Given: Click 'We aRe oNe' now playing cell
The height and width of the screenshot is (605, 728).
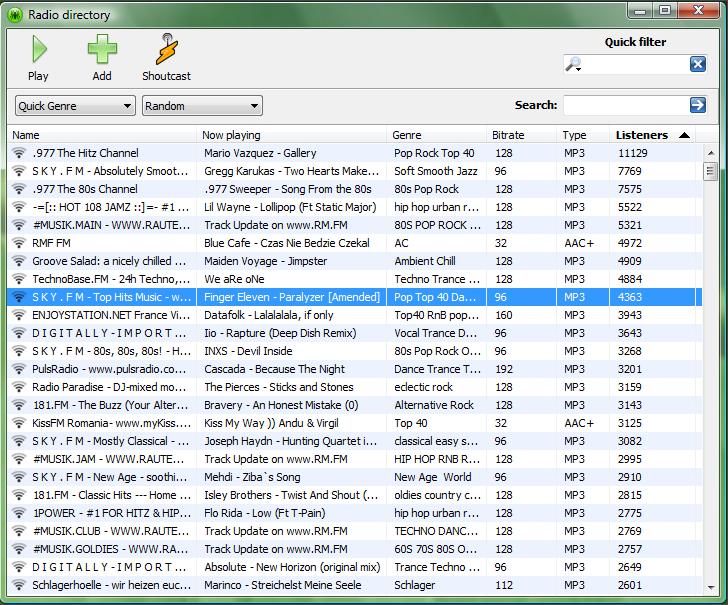Looking at the screenshot, I should (x=234, y=279).
